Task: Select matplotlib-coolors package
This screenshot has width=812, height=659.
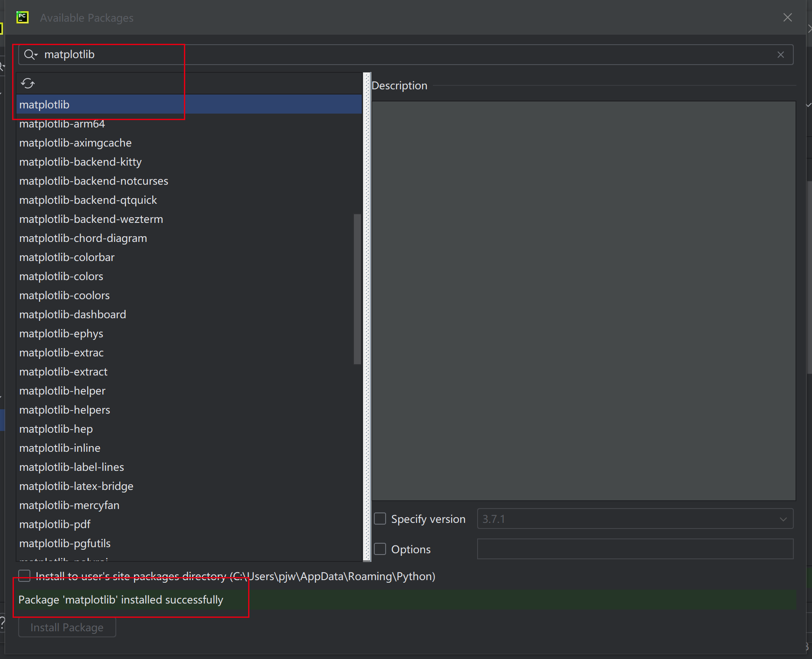Action: click(189, 295)
